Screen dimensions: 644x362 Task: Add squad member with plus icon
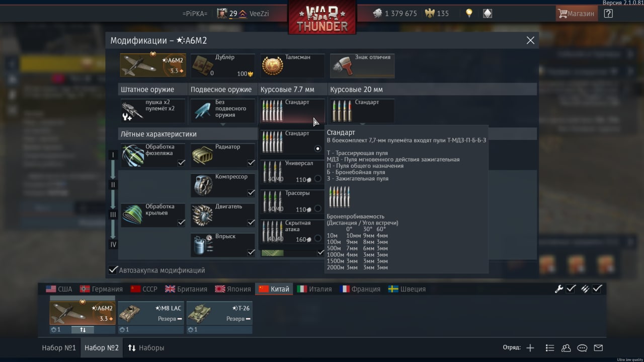pyautogui.click(x=530, y=348)
